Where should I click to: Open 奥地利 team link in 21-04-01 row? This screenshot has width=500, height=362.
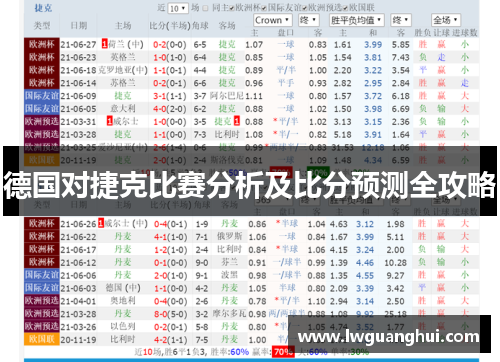(123, 301)
